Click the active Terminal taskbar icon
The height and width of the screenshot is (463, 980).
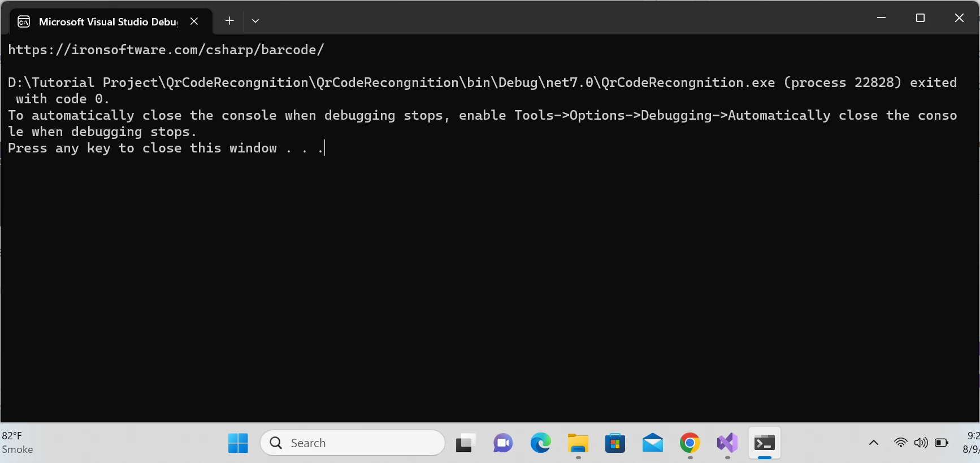pos(765,443)
